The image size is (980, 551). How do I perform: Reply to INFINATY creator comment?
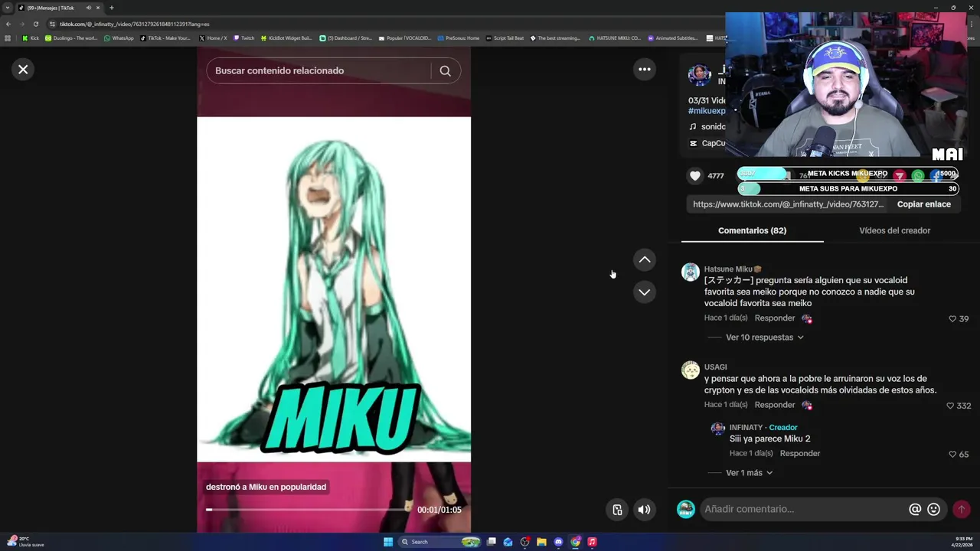(799, 454)
